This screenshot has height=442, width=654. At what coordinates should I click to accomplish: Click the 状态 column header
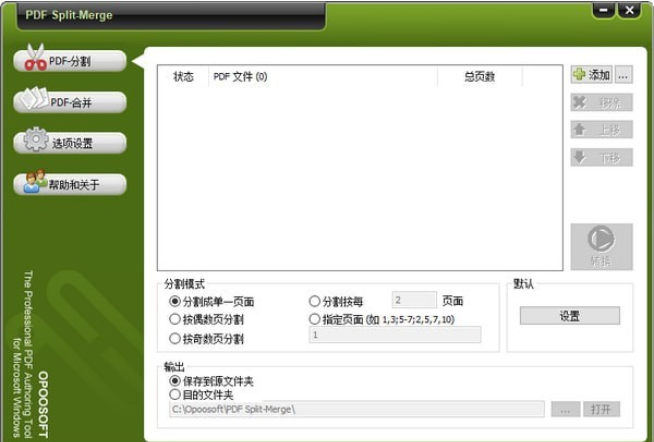tap(183, 76)
